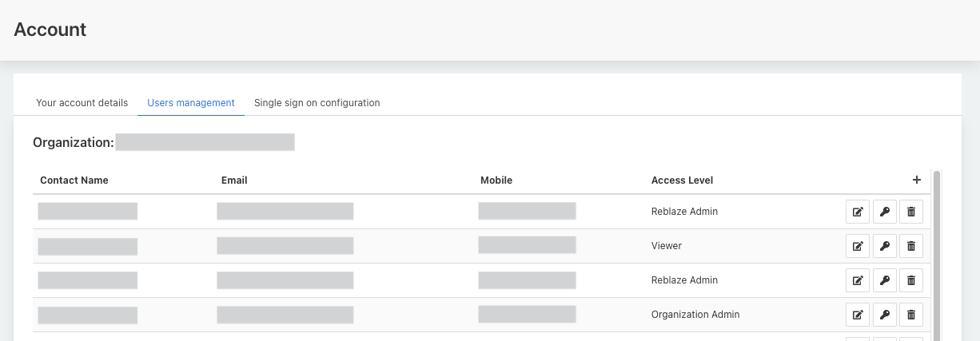
Task: Open Single sign on configuration tab
Action: pos(317,103)
